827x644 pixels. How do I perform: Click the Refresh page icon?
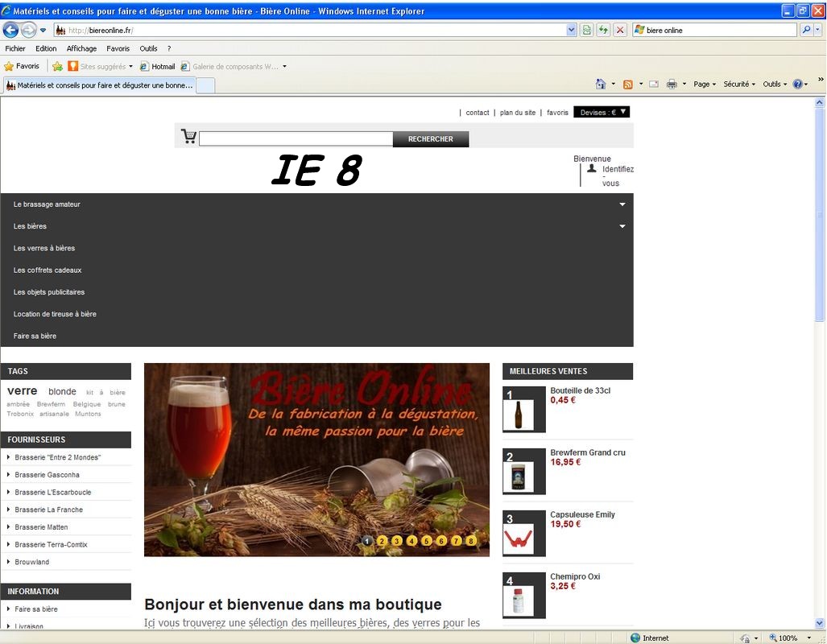[603, 30]
